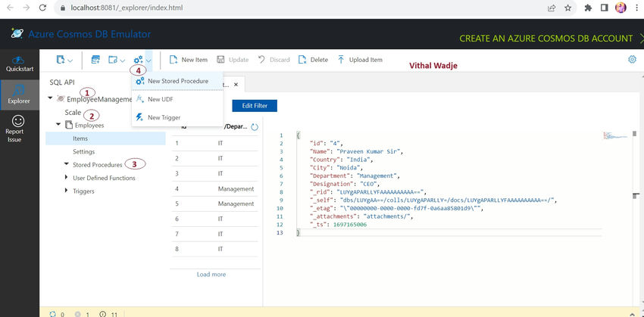Refresh the items list icon

[x=255, y=127]
